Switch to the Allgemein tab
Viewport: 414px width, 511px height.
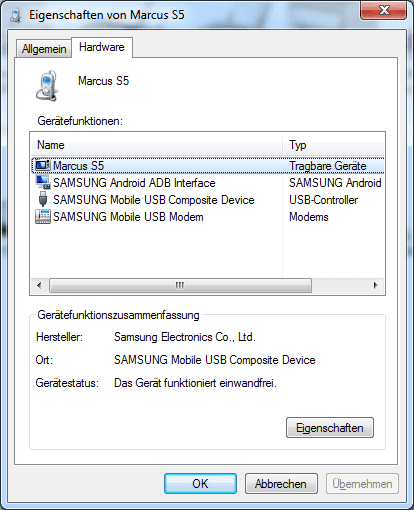click(x=44, y=49)
